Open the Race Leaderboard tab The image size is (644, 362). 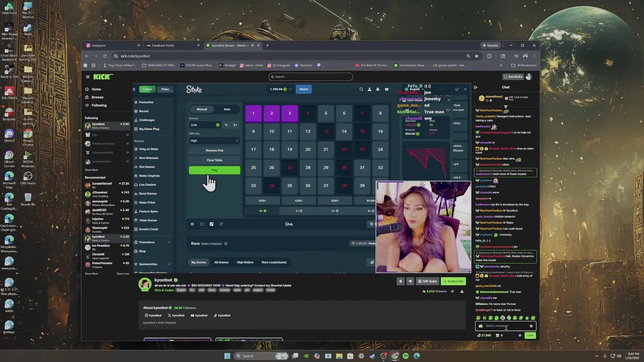pyautogui.click(x=274, y=262)
